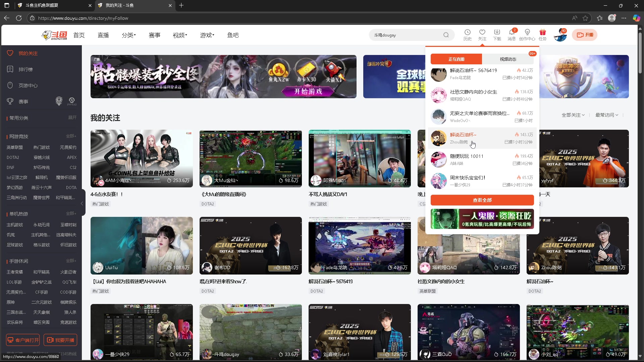Viewport: 644px width, 362px height.
Task: Click the 骷髅爆装 ad banner
Action: point(223,77)
